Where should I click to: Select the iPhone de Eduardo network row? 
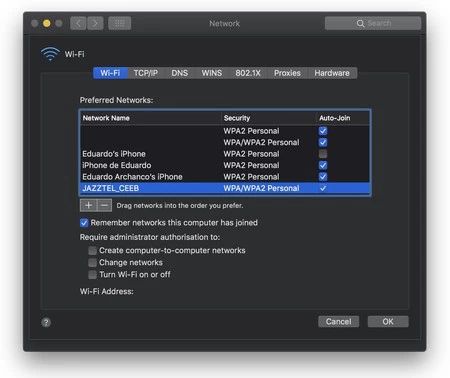point(225,165)
